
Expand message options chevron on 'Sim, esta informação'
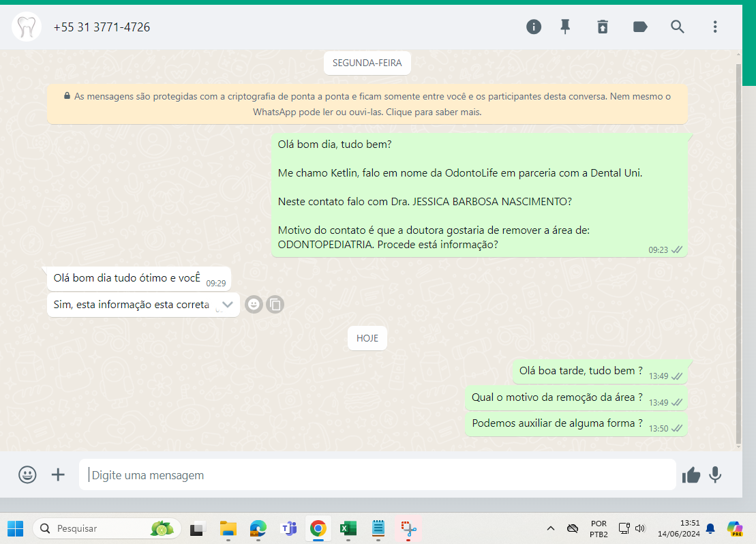pyautogui.click(x=228, y=304)
